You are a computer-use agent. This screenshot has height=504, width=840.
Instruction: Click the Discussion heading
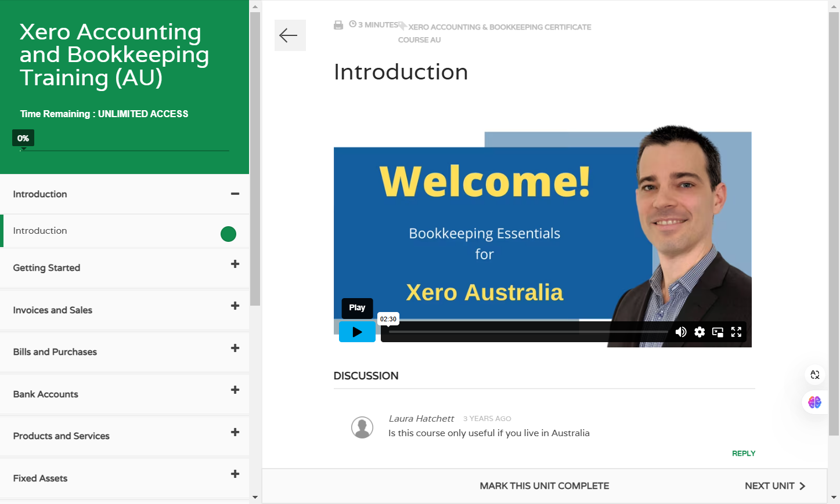coord(366,376)
